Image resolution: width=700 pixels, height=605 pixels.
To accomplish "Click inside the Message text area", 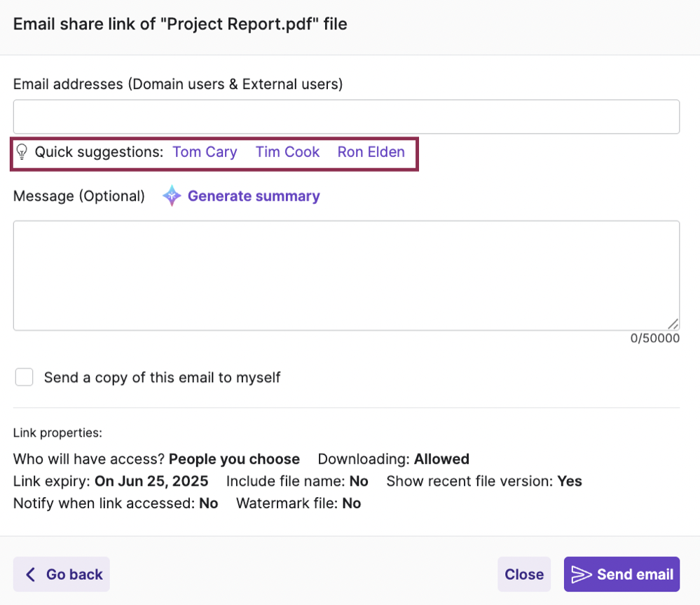I will [x=346, y=273].
